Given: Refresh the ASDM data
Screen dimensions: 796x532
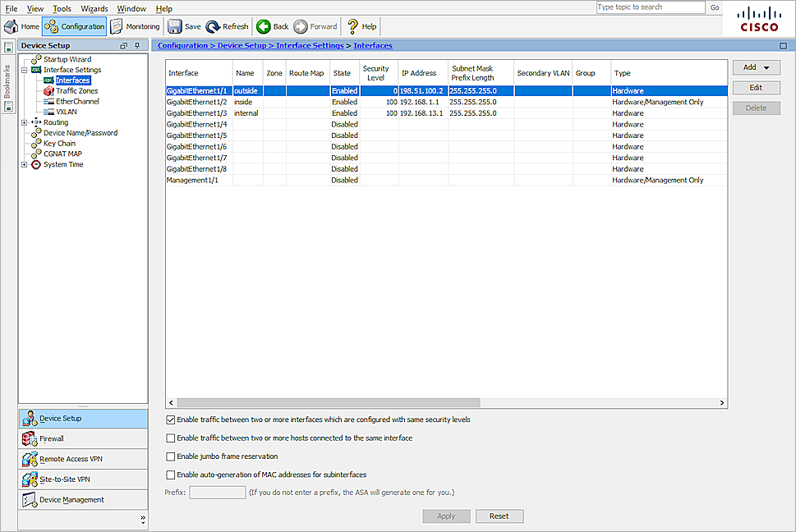Looking at the screenshot, I should pyautogui.click(x=228, y=25).
